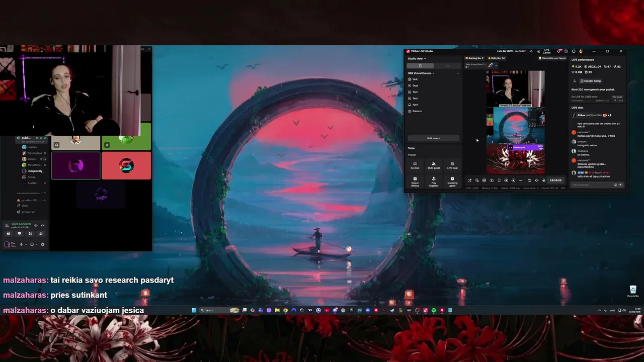This screenshot has width=644, height=362.
Task: Click Streamline your layout tip
Action: coord(552,58)
